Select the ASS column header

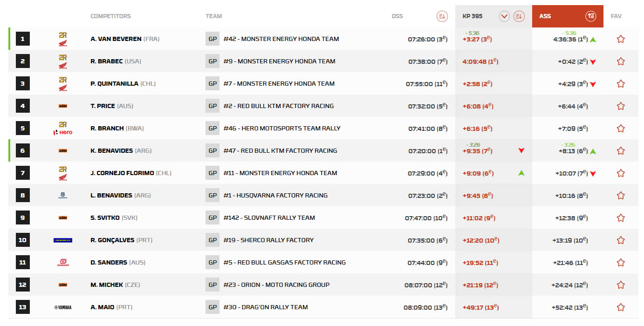545,16
